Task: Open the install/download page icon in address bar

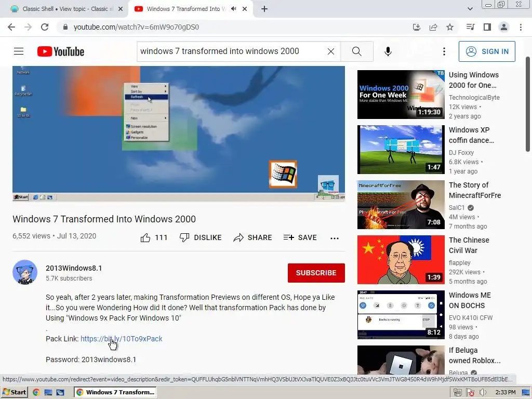Action: pyautogui.click(x=416, y=27)
